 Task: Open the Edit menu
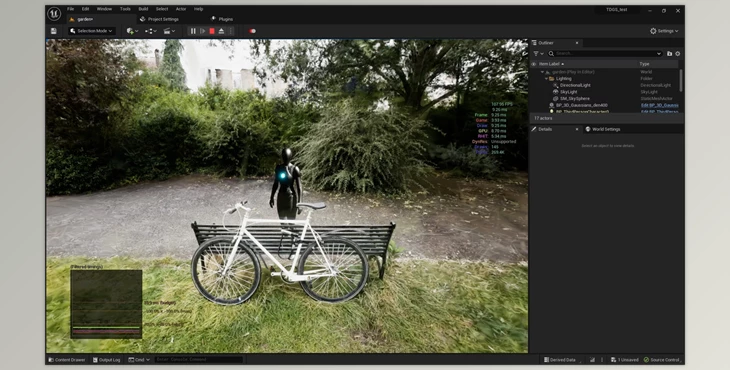click(x=85, y=9)
